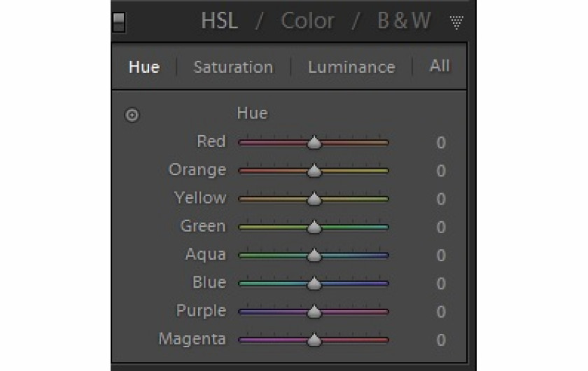Click the Magenta hue value field
The image size is (588, 371).
pos(440,340)
